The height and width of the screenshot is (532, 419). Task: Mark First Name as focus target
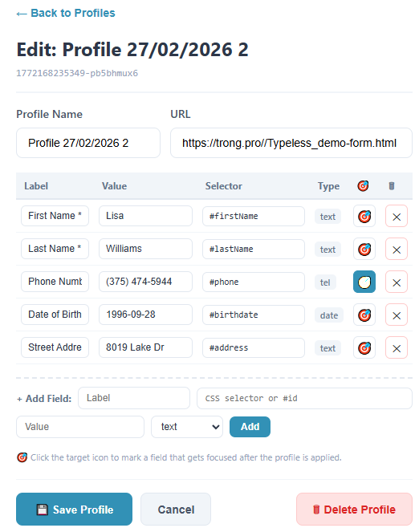[364, 216]
